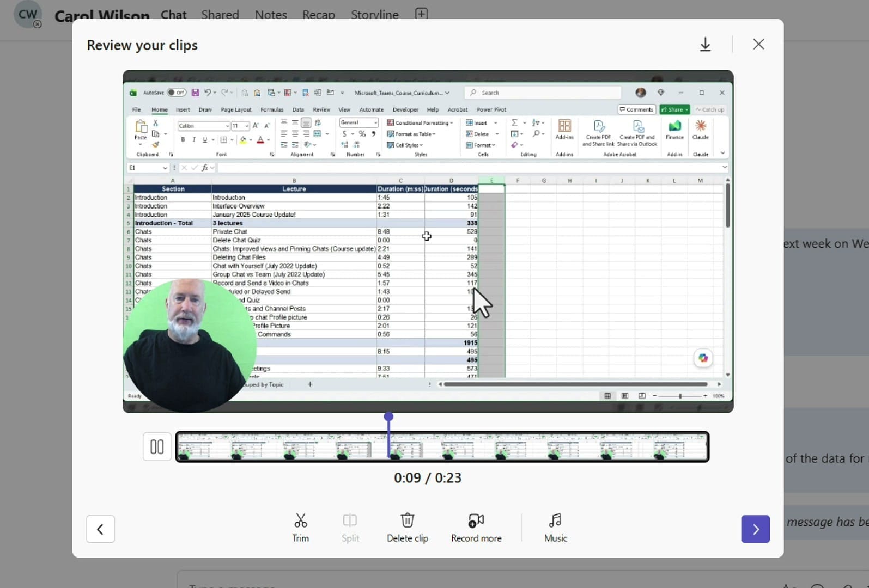Toggle AutoSave in the Excel video
Viewport: 869px width, 588px height.
click(x=177, y=93)
